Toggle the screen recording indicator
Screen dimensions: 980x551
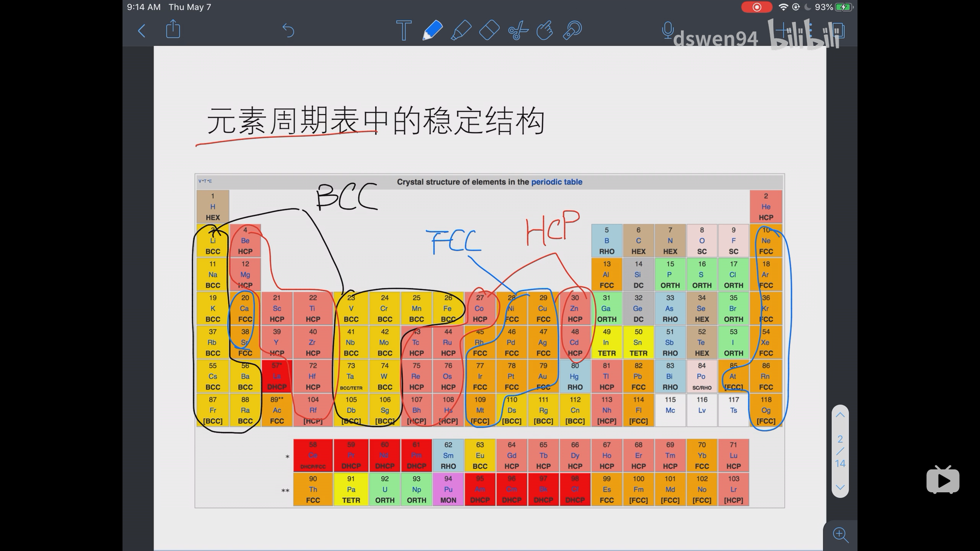coord(757,7)
